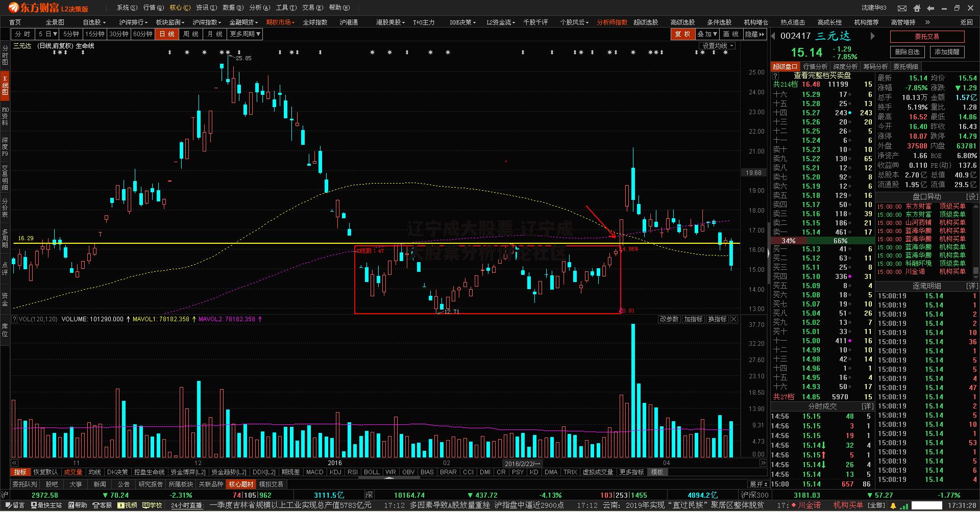Open 交易明细 side tab

tap(5, 177)
